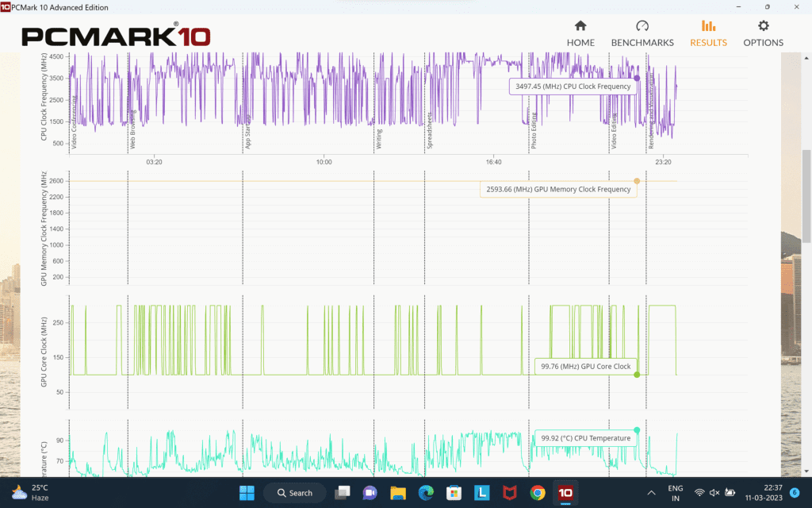Click the 1000 tick on GPU memory axis
Viewport: 812px width, 508px height.
click(x=56, y=245)
